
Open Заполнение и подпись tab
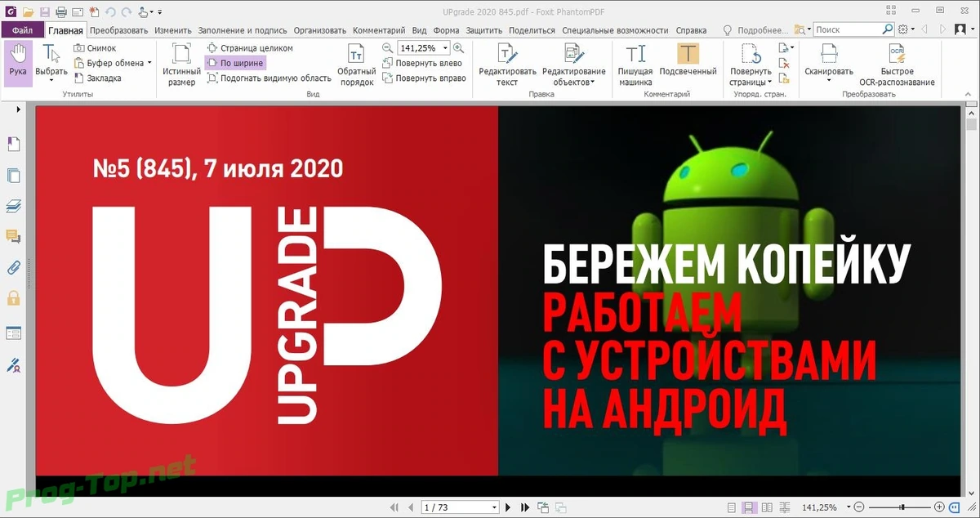(243, 30)
